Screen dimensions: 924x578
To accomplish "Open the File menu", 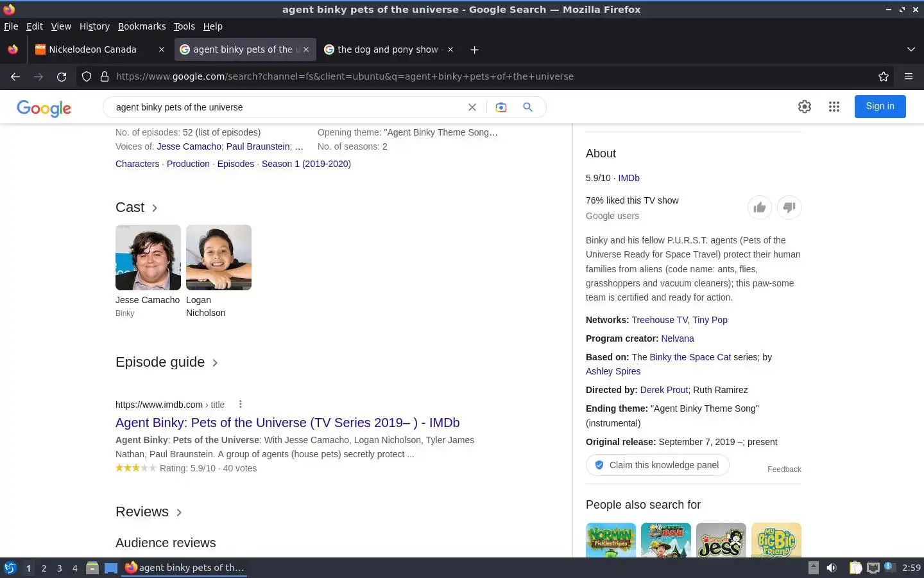I will [11, 26].
